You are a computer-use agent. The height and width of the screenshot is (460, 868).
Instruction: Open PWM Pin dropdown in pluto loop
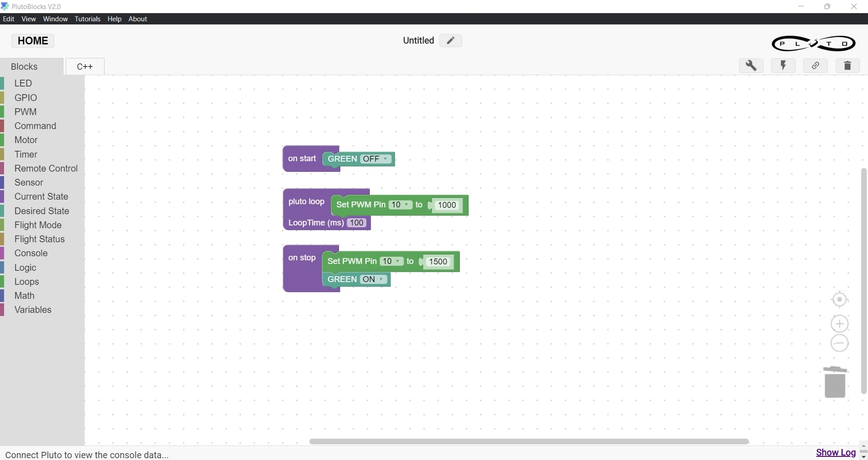click(401, 205)
